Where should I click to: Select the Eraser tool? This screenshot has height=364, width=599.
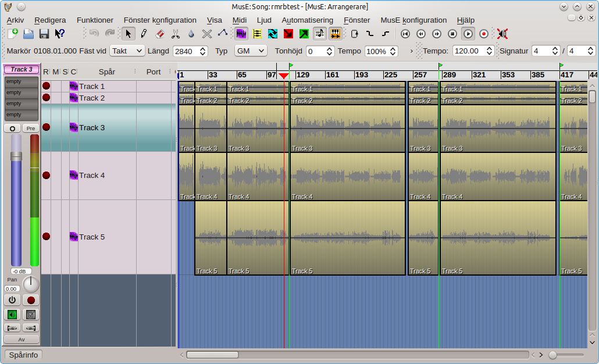[x=160, y=34]
